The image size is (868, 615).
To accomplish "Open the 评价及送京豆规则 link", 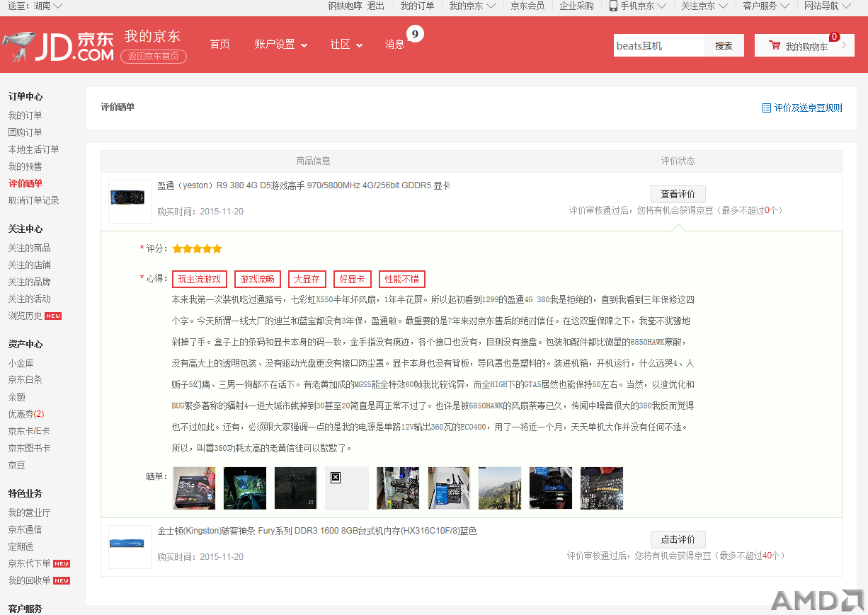I will (x=808, y=108).
